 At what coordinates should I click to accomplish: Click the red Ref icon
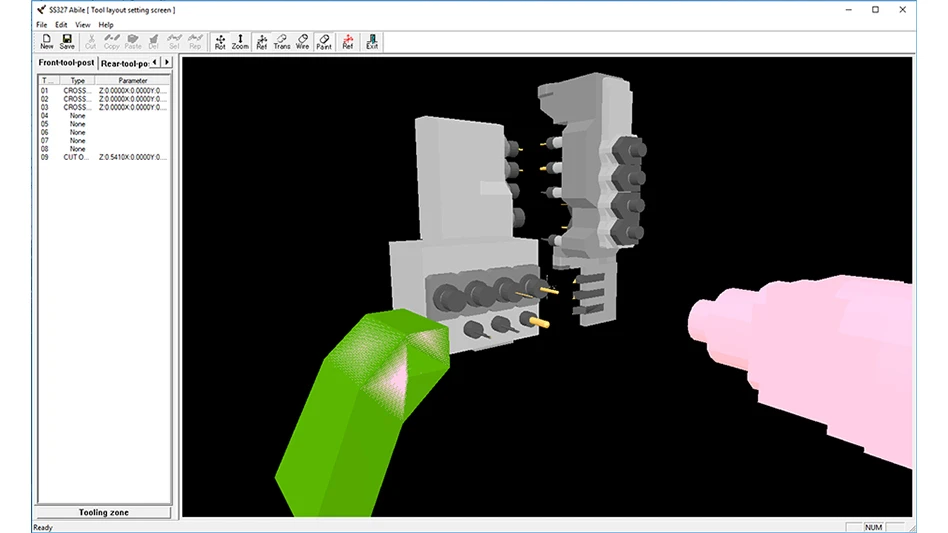(x=348, y=41)
